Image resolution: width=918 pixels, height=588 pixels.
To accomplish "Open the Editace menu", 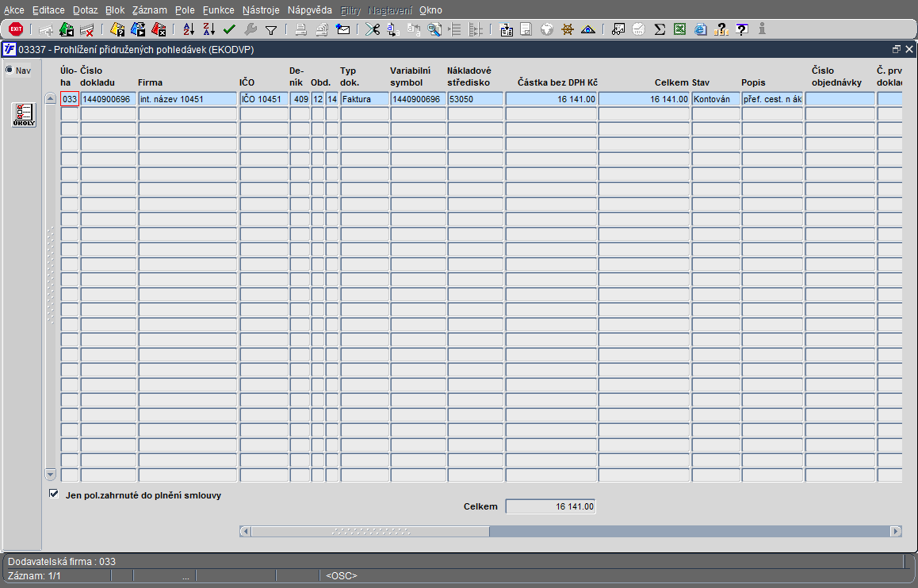I will click(x=48, y=10).
